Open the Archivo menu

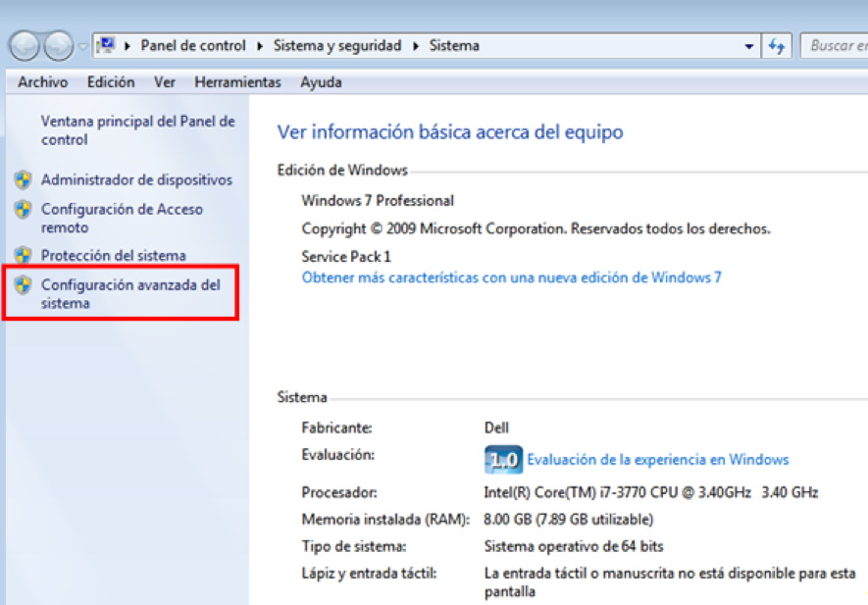pos(43,82)
